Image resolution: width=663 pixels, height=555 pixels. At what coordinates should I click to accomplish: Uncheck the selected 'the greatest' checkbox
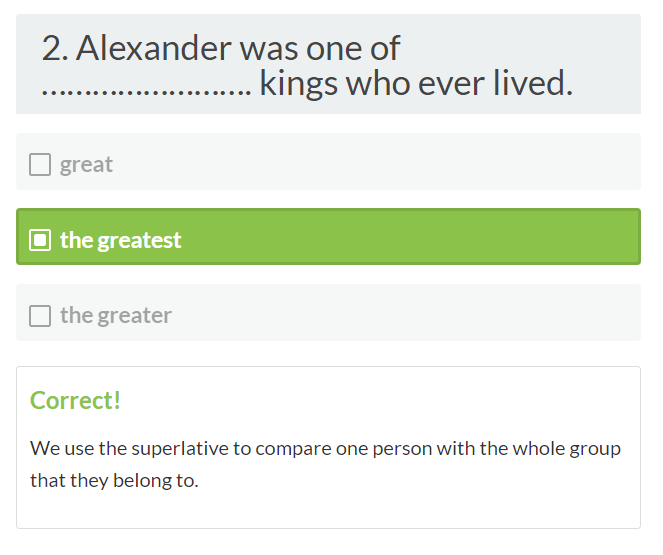[40, 240]
